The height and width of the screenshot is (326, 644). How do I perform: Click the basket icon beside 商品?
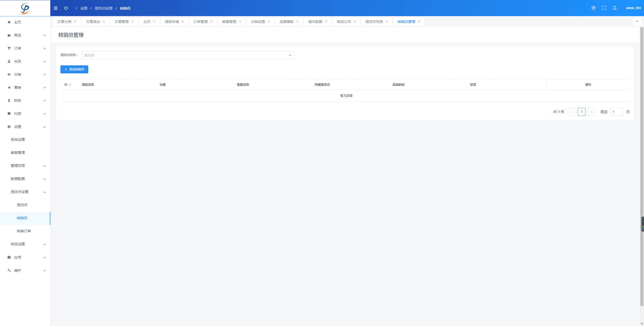(9, 35)
